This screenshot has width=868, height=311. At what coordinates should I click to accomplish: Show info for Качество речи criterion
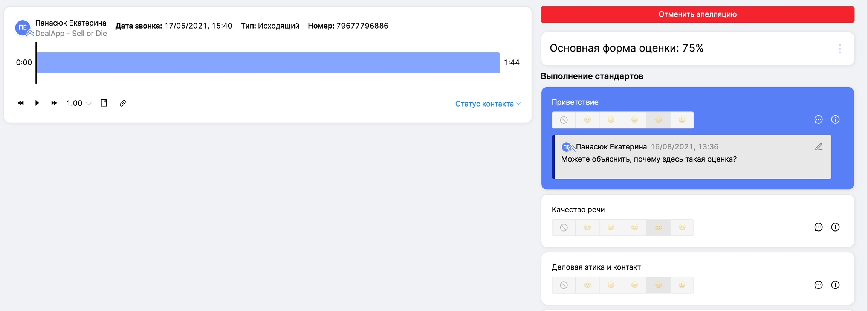(835, 227)
